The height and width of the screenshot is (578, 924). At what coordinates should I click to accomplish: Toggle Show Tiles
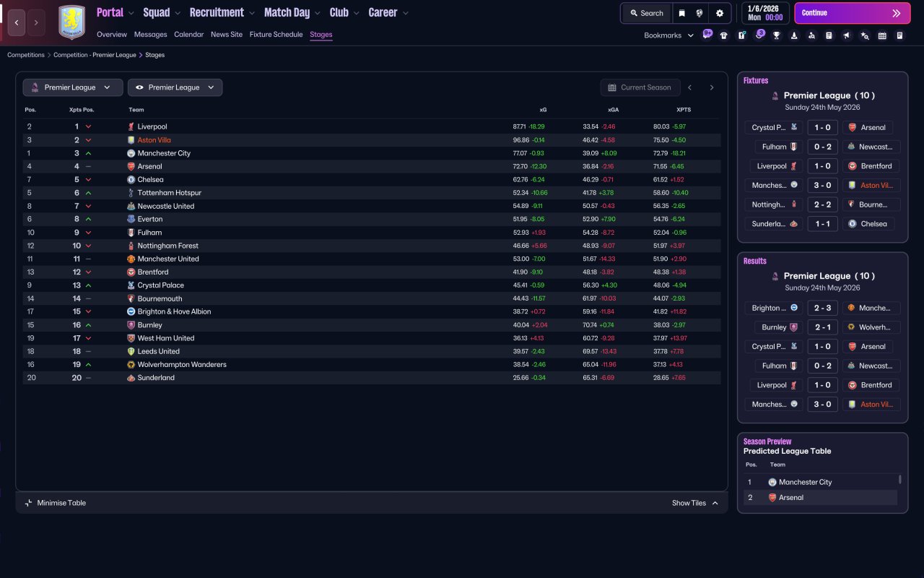coord(695,503)
